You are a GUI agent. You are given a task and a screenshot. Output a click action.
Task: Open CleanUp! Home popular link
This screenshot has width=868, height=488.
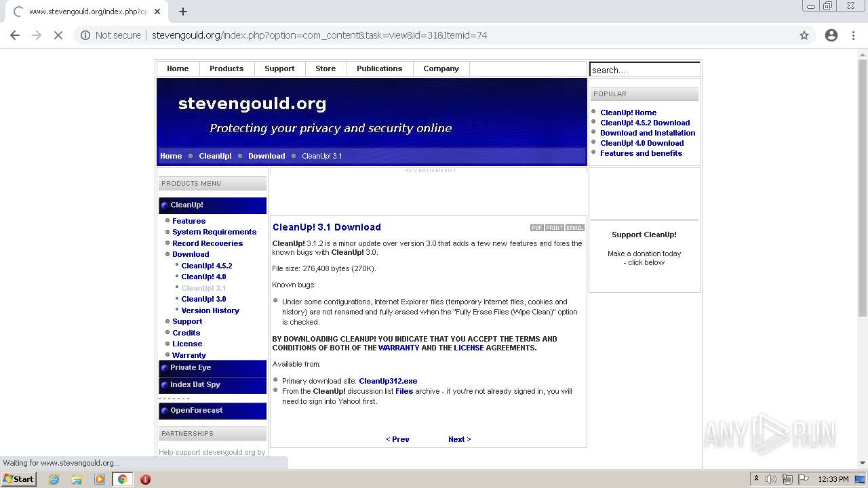click(628, 113)
